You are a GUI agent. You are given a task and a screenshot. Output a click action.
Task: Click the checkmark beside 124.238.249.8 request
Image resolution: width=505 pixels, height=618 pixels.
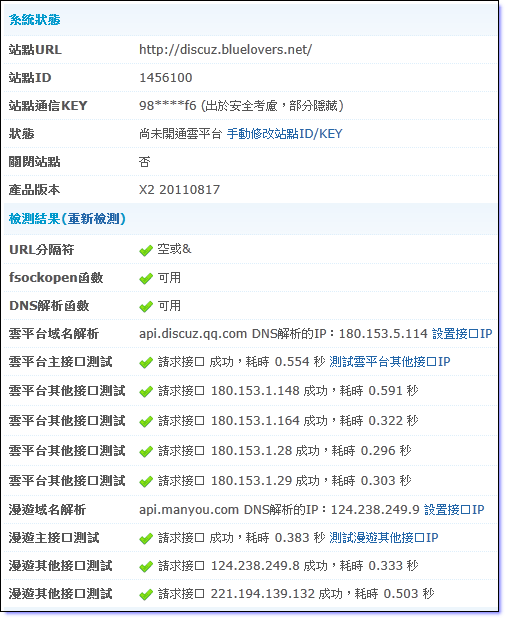[x=146, y=566]
